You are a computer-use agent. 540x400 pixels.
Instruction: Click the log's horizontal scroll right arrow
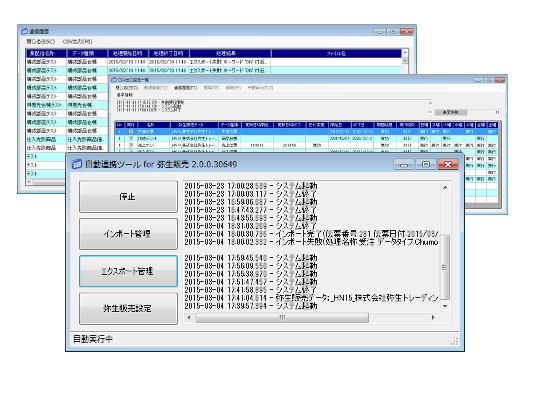tap(433, 317)
